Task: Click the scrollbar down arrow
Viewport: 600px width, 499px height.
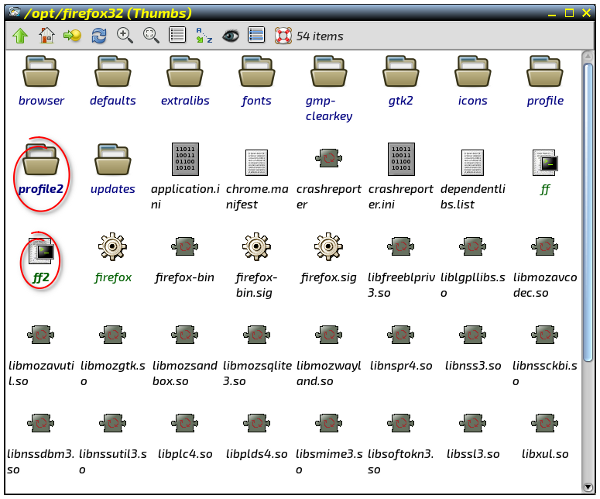Action: click(588, 487)
